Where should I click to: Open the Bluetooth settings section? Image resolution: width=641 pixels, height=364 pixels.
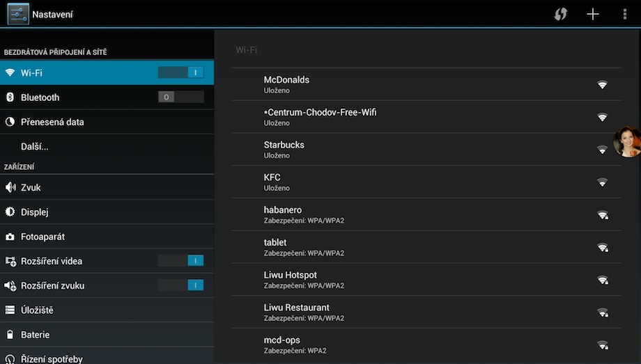click(x=107, y=97)
